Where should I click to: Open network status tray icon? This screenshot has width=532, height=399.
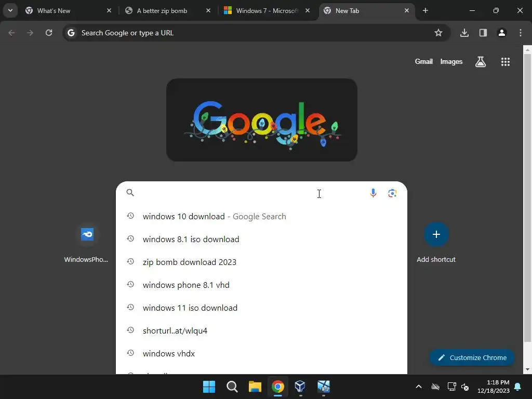point(451,387)
